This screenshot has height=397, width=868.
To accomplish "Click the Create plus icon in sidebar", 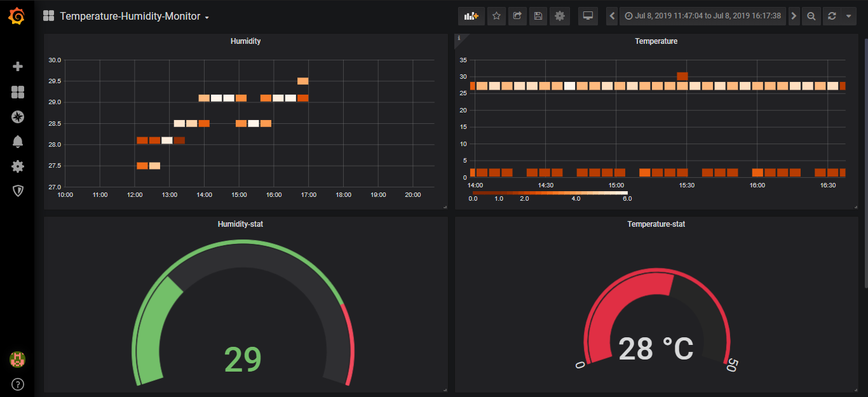I will [x=18, y=66].
